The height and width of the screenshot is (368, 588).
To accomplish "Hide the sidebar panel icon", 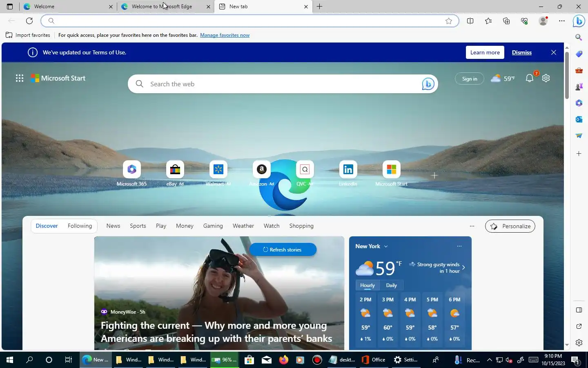I will click(579, 310).
